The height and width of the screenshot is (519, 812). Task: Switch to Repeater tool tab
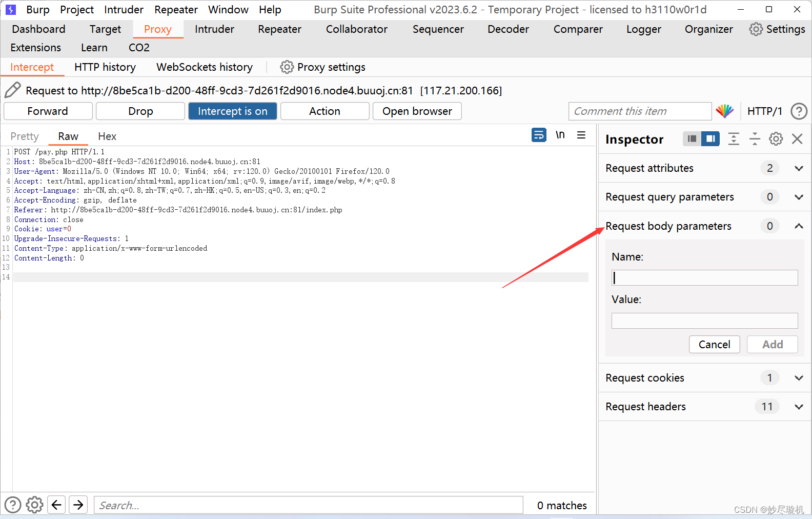click(x=279, y=29)
